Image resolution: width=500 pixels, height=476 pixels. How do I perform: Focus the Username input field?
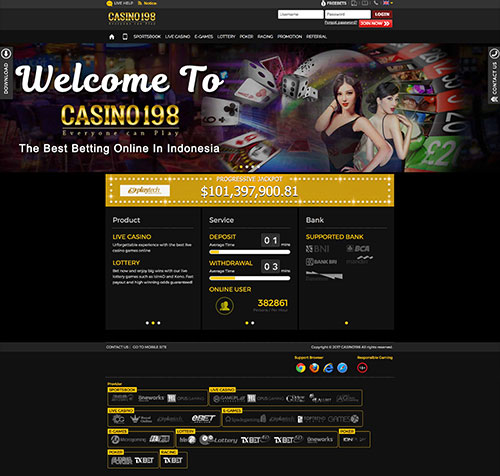[x=301, y=14]
